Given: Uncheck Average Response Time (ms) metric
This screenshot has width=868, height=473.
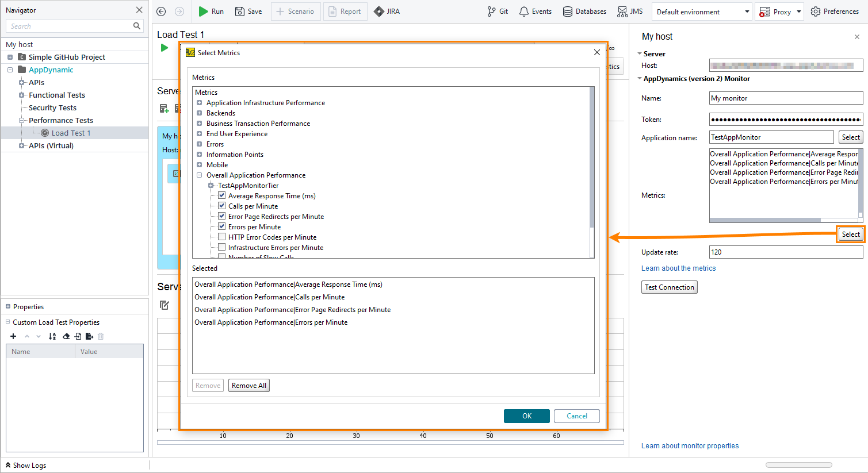Looking at the screenshot, I should pyautogui.click(x=221, y=195).
